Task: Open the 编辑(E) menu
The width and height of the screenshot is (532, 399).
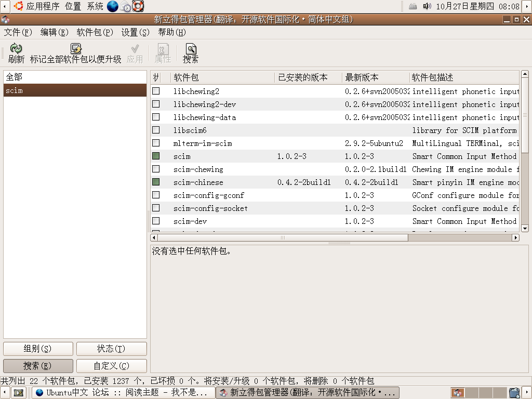Action: click(x=54, y=32)
